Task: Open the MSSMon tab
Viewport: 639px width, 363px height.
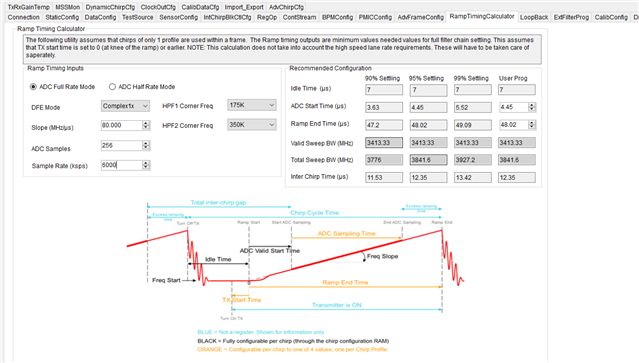Action: point(68,7)
